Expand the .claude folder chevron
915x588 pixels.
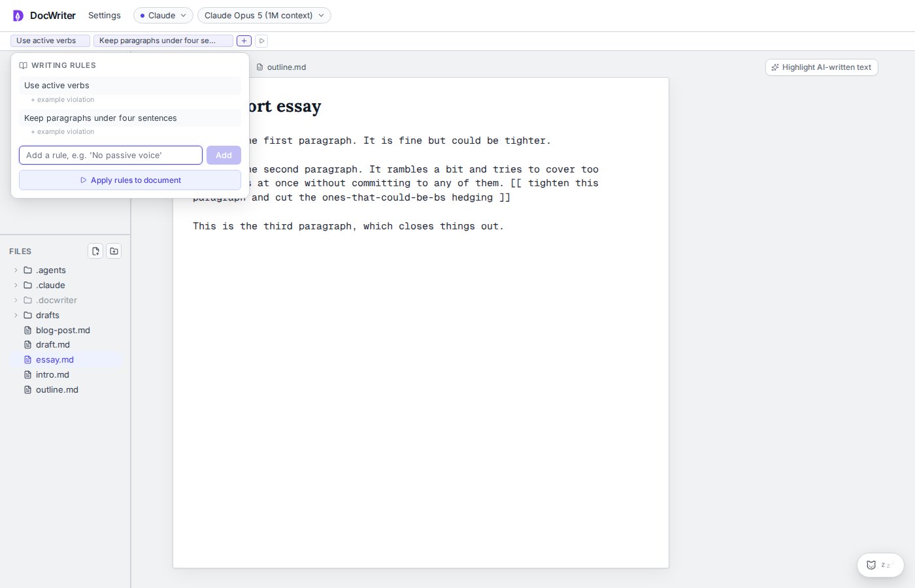click(x=16, y=286)
